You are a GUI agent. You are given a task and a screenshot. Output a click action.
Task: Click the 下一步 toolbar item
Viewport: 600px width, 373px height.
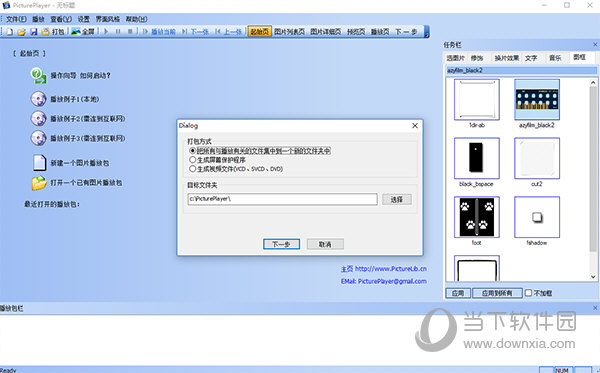406,32
